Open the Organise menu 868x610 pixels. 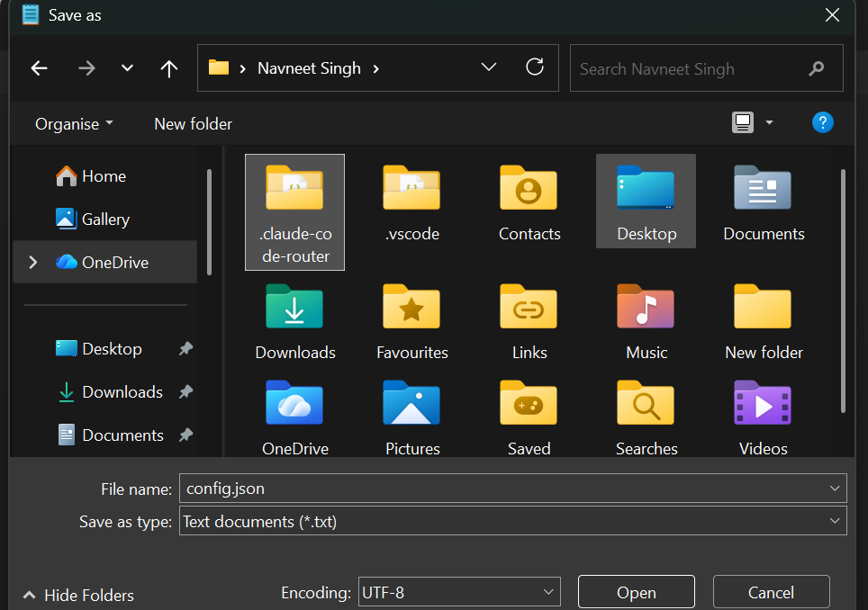[74, 124]
